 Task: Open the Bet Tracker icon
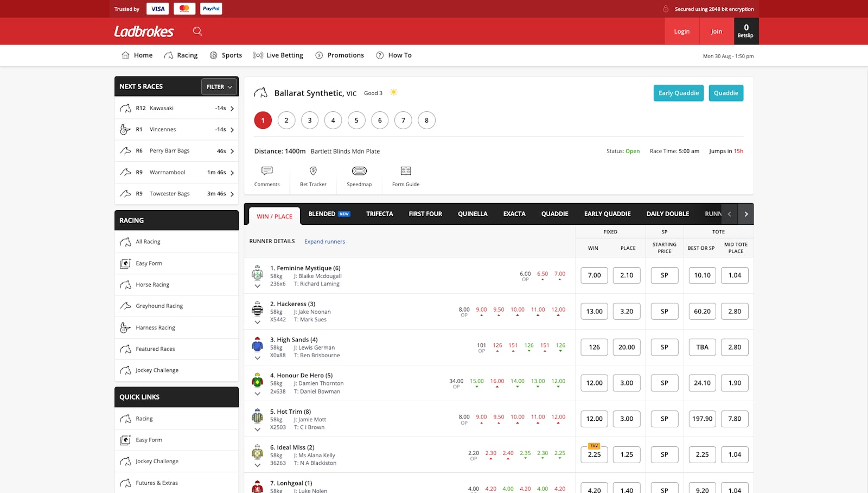[x=313, y=176]
